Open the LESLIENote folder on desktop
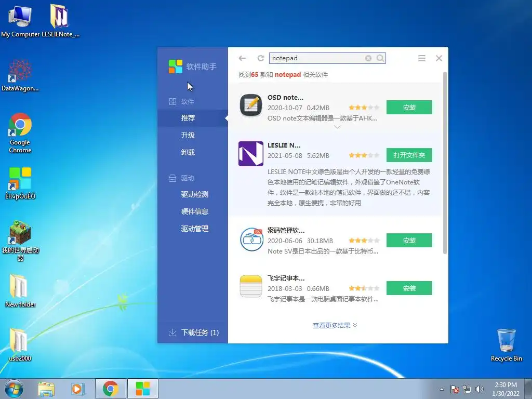The image size is (532, 399). tap(60, 20)
